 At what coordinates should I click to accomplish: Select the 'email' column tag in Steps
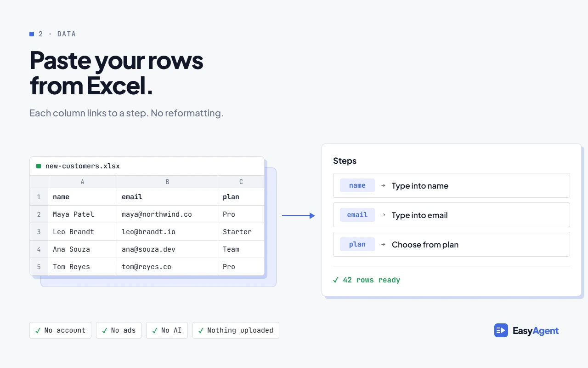coord(357,215)
